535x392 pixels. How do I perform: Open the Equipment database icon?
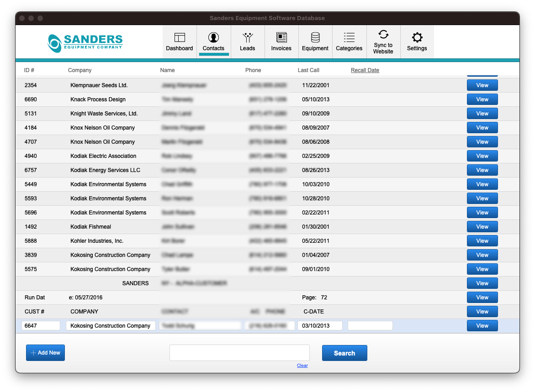pos(315,37)
